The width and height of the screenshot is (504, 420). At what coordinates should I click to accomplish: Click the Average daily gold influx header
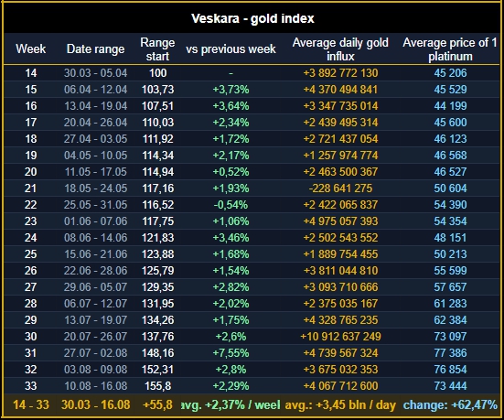[340, 49]
